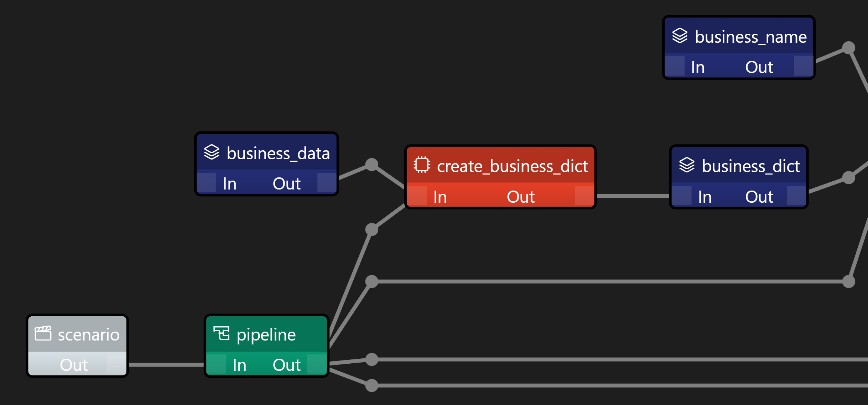This screenshot has height=405, width=868.
Task: Click the In port square of business_data node
Action: [206, 182]
